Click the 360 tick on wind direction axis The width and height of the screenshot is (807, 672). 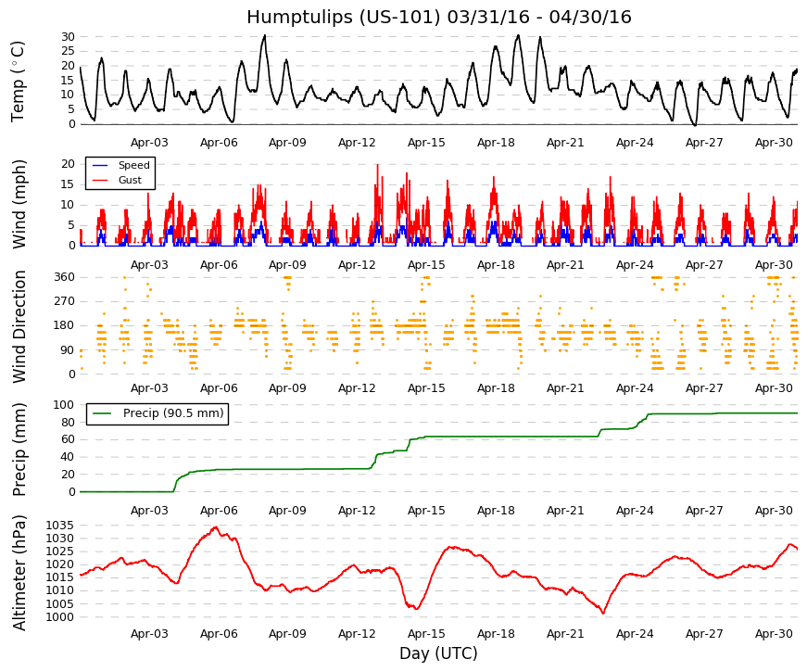[64, 277]
